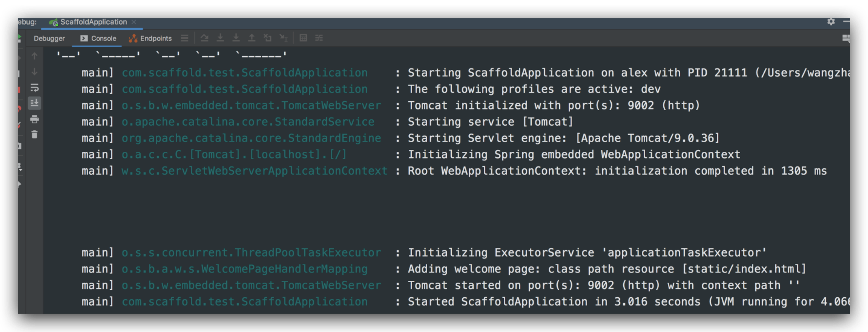Click o.s.b.a.w.s.WelcomePageHandlerMapping logger name
This screenshot has height=332, width=868.
(x=244, y=269)
